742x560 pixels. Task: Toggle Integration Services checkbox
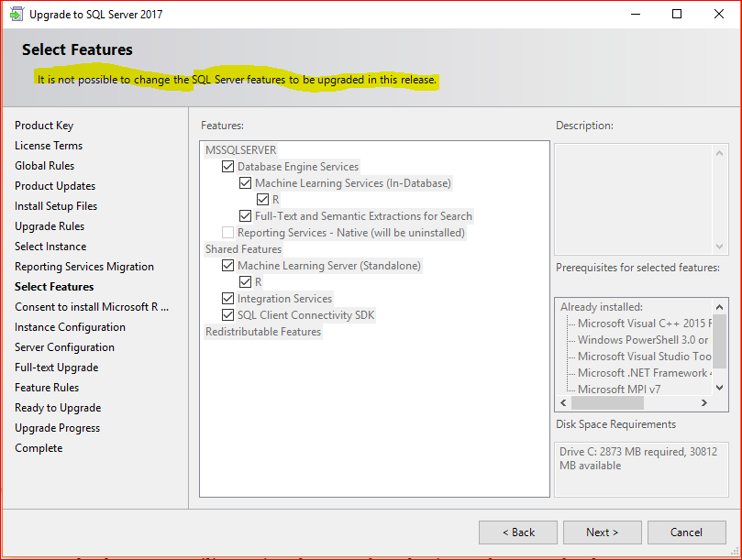[227, 299]
